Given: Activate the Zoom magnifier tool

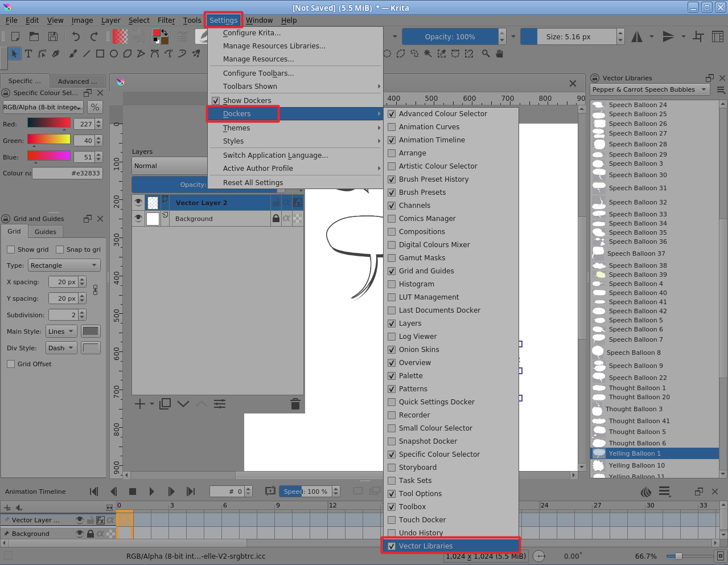Looking at the screenshot, I should pos(486,54).
